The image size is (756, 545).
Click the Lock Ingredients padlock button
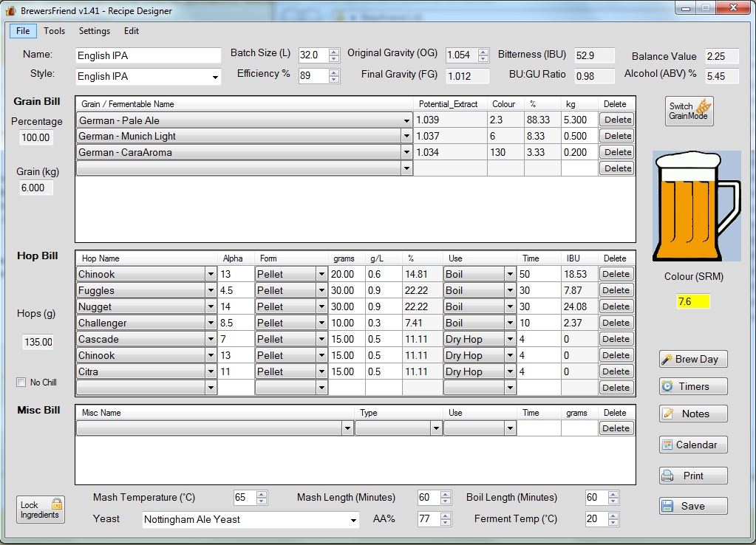(41, 510)
